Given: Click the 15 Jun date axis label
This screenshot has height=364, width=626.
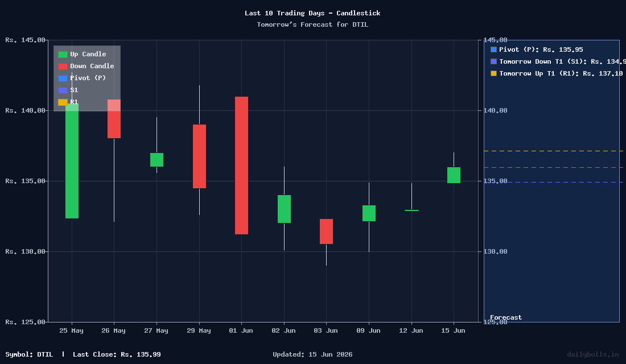Looking at the screenshot, I should (x=453, y=331).
